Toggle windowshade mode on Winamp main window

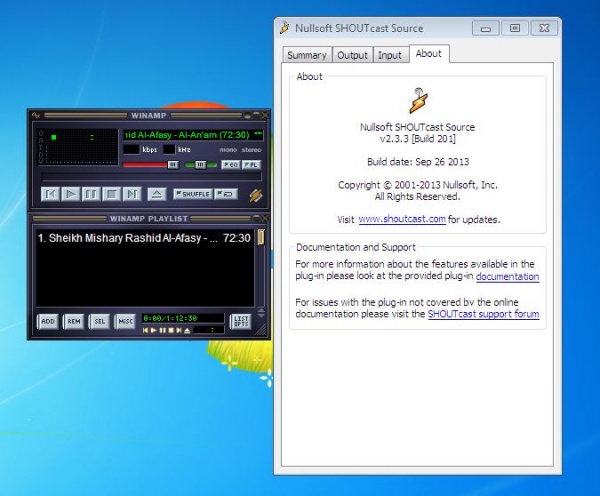click(256, 115)
